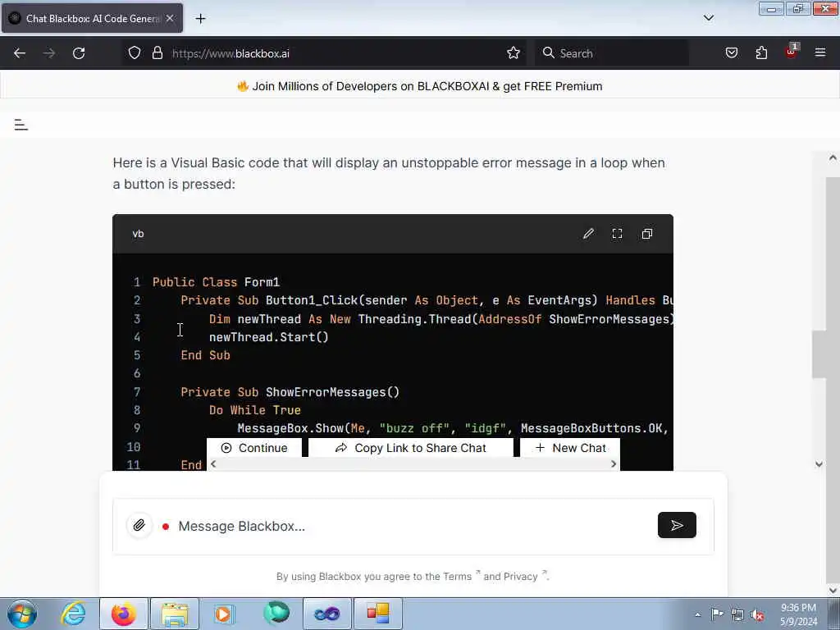Reload the Blackbox page
Screen dimensions: 840x630
pyautogui.click(x=79, y=53)
